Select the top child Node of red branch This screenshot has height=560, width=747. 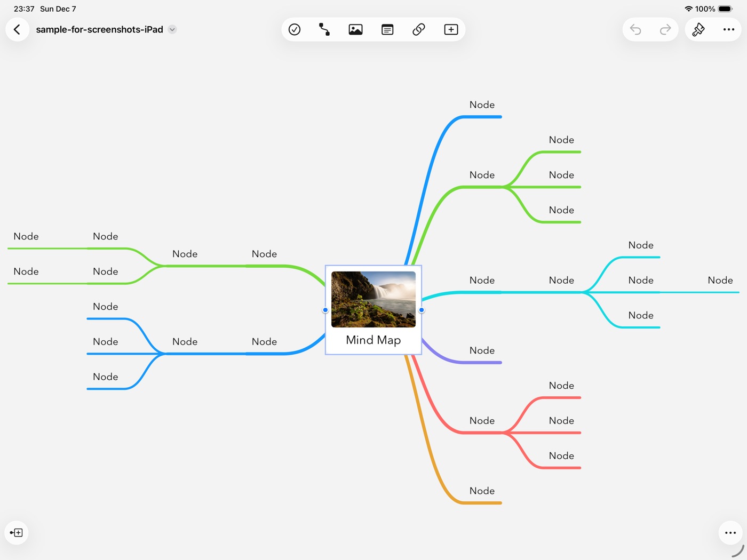[561, 386]
